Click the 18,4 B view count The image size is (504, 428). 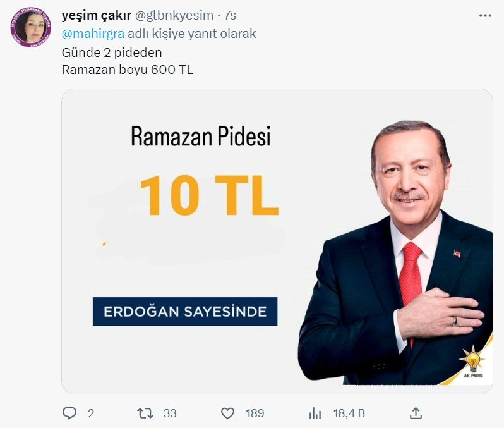[349, 413]
